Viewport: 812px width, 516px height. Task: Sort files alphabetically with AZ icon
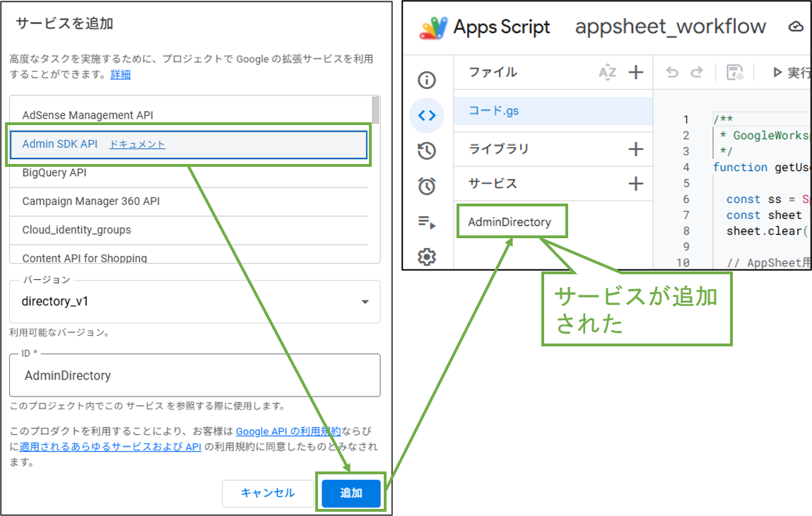(608, 72)
